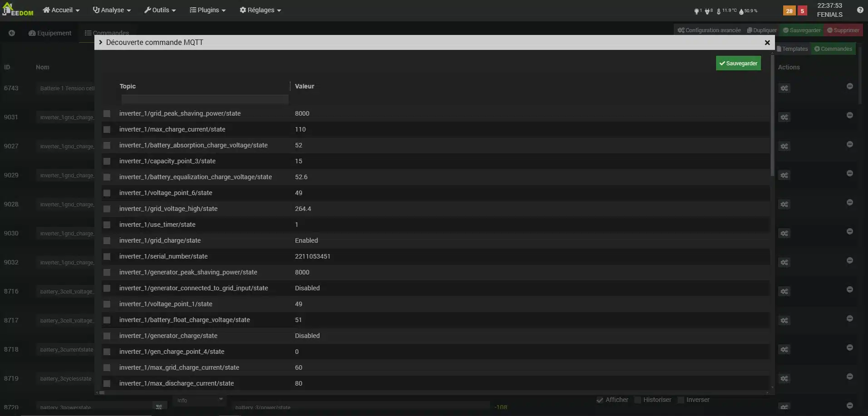This screenshot has height=416, width=868.
Task: Open the Analyse dropdown menu
Action: click(112, 10)
